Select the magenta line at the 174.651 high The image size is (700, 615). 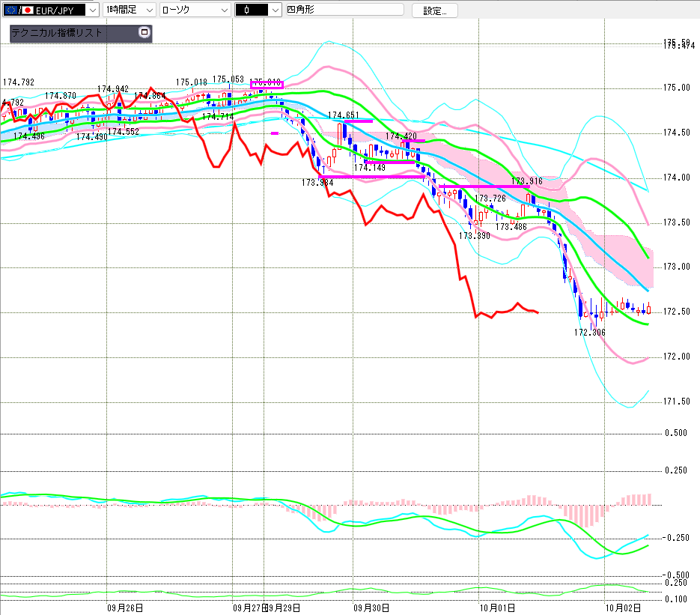(x=358, y=121)
